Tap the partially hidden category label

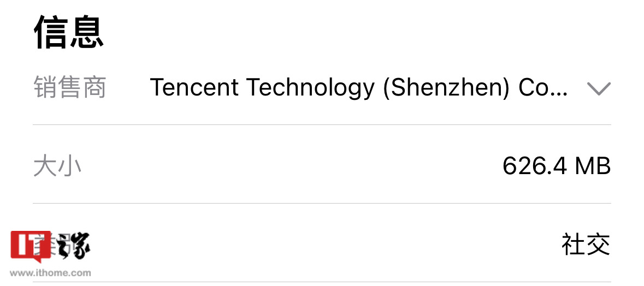pyautogui.click(x=57, y=245)
